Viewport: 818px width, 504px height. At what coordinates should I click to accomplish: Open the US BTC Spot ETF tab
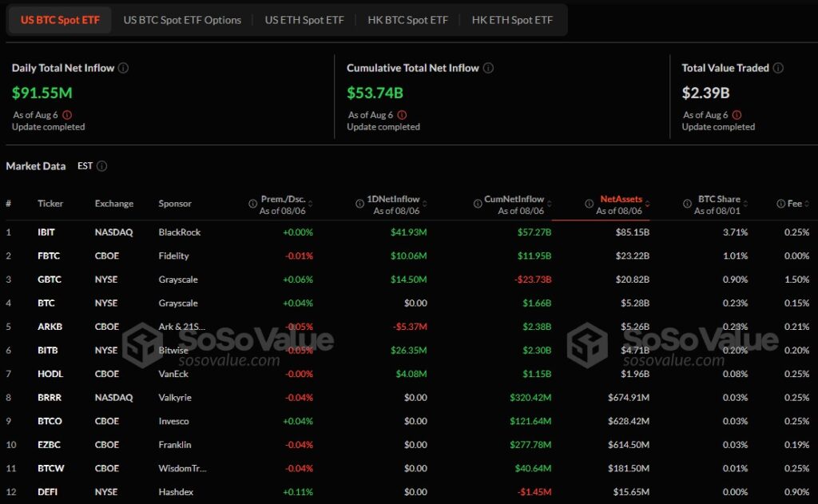pyautogui.click(x=60, y=20)
